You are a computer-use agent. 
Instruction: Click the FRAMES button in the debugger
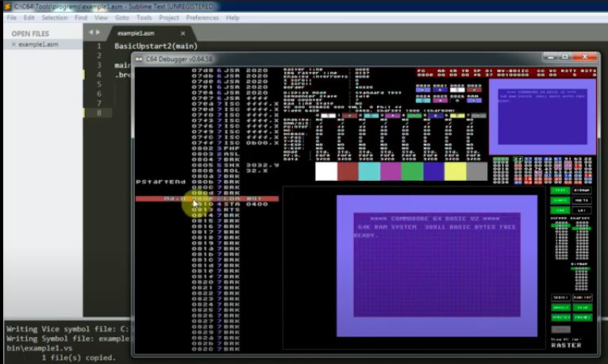tap(582, 316)
